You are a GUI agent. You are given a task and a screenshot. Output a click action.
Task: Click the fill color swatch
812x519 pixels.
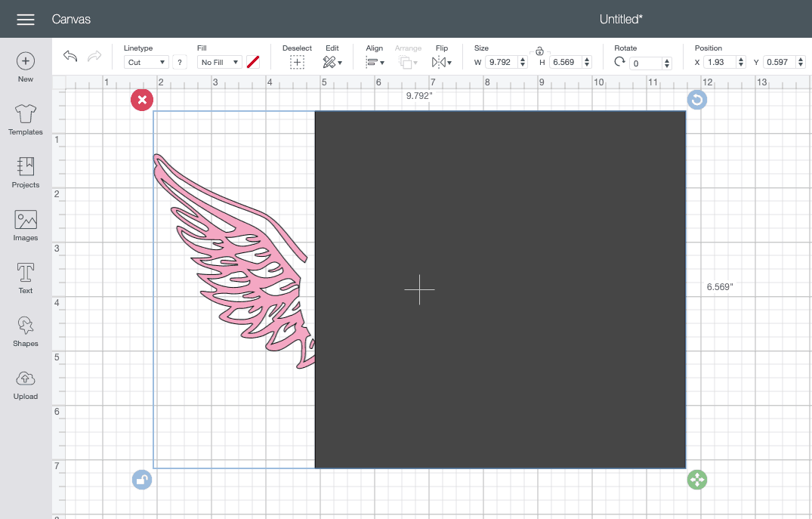coord(253,62)
